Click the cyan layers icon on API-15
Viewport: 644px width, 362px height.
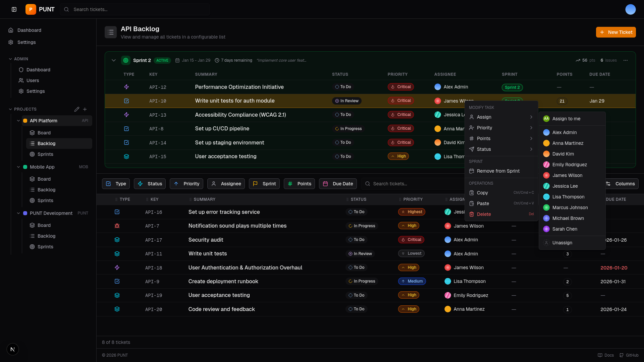126,156
